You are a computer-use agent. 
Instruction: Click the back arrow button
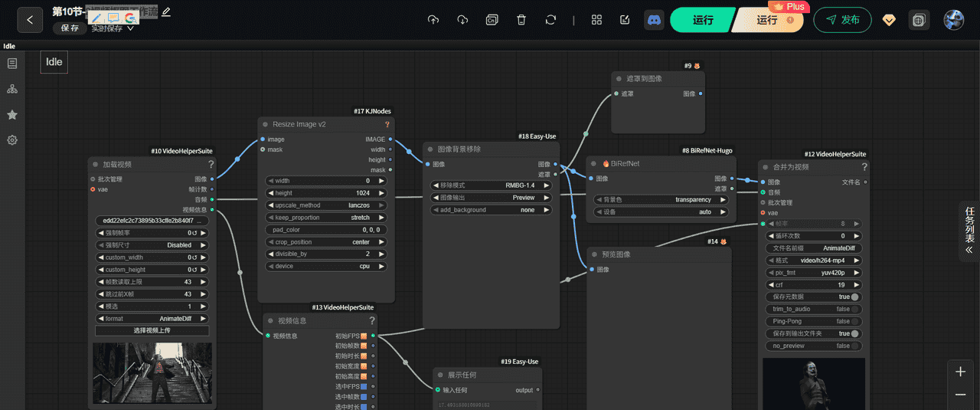click(x=29, y=20)
